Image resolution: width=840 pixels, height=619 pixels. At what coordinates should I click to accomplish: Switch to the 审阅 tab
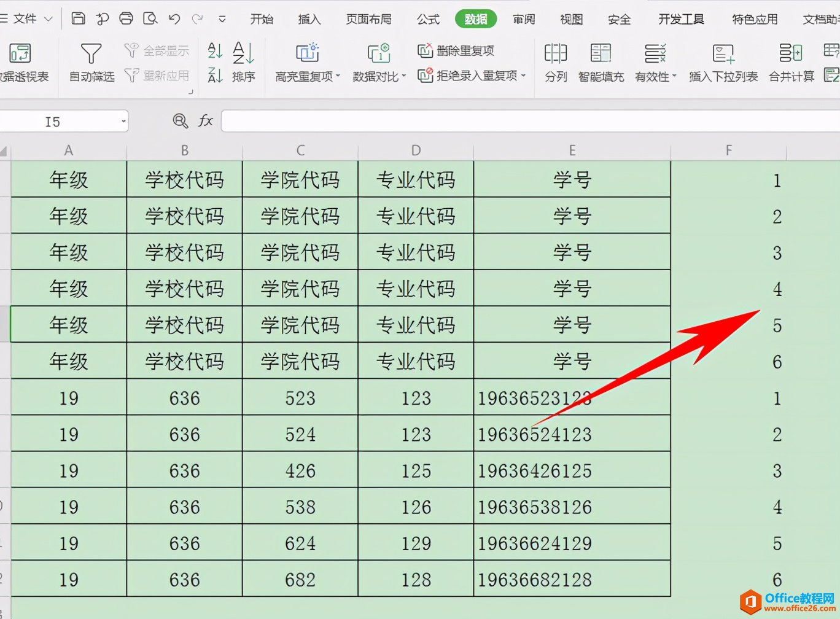coord(524,19)
